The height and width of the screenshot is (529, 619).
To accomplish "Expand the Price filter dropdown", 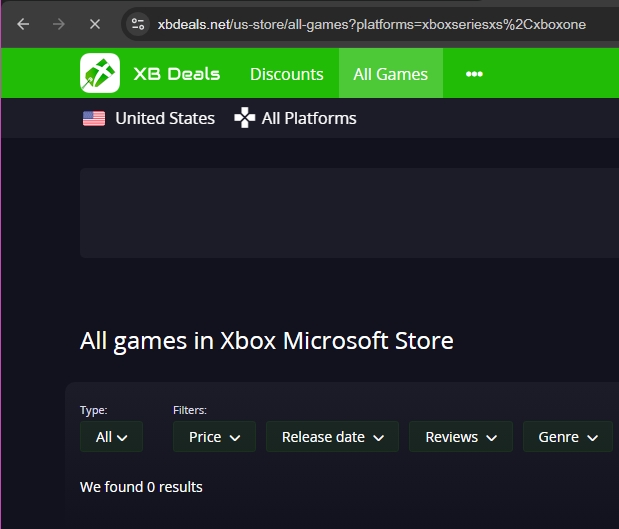I will click(x=214, y=437).
